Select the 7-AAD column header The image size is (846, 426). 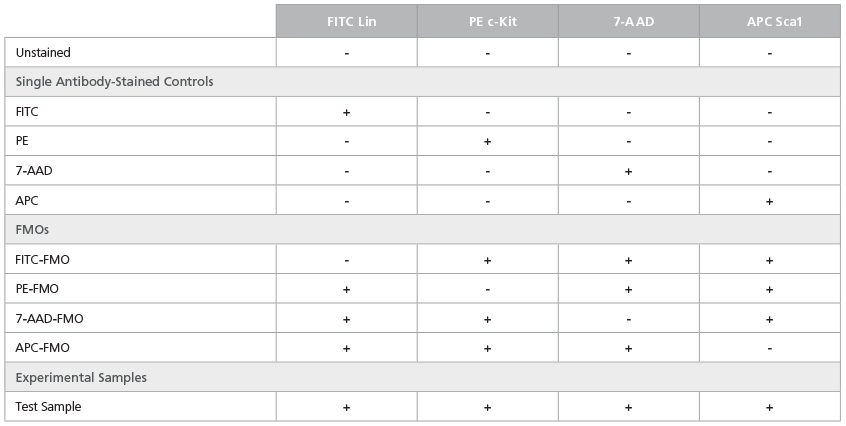point(633,22)
